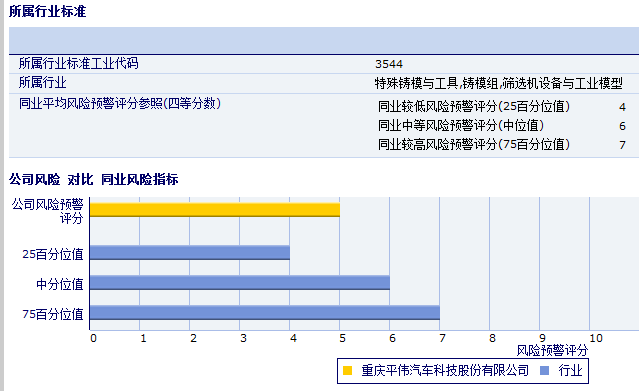Click the 同业中等风险预警评分(中位值) row

click(502, 126)
